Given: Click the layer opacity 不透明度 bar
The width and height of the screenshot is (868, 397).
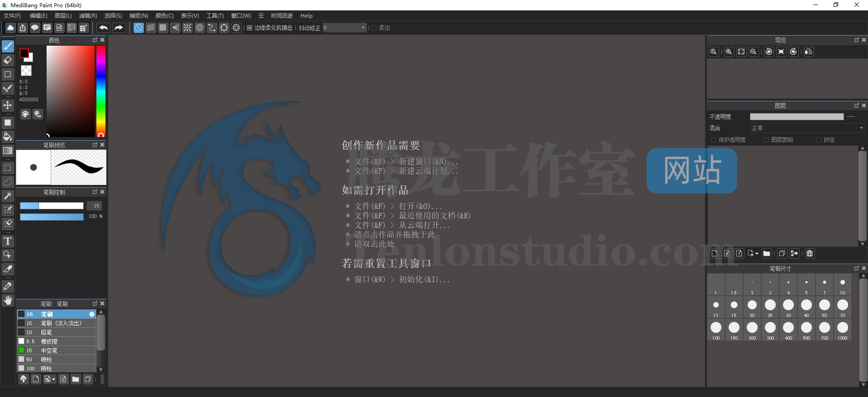Looking at the screenshot, I should click(x=796, y=117).
